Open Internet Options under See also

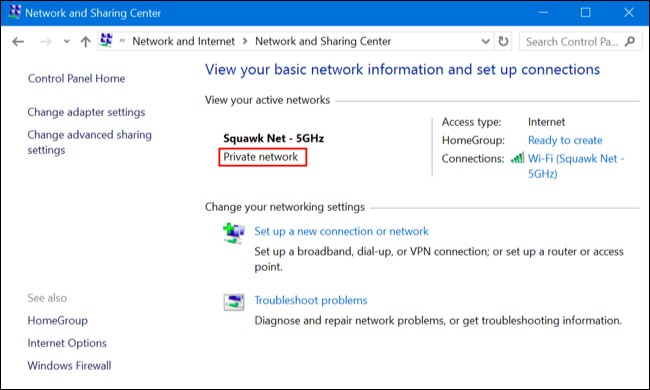[x=67, y=343]
